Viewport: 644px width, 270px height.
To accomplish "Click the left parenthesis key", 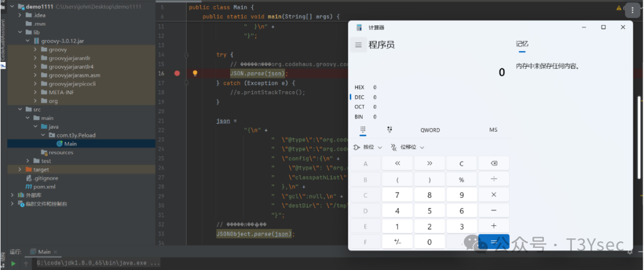I will pyautogui.click(x=397, y=179).
